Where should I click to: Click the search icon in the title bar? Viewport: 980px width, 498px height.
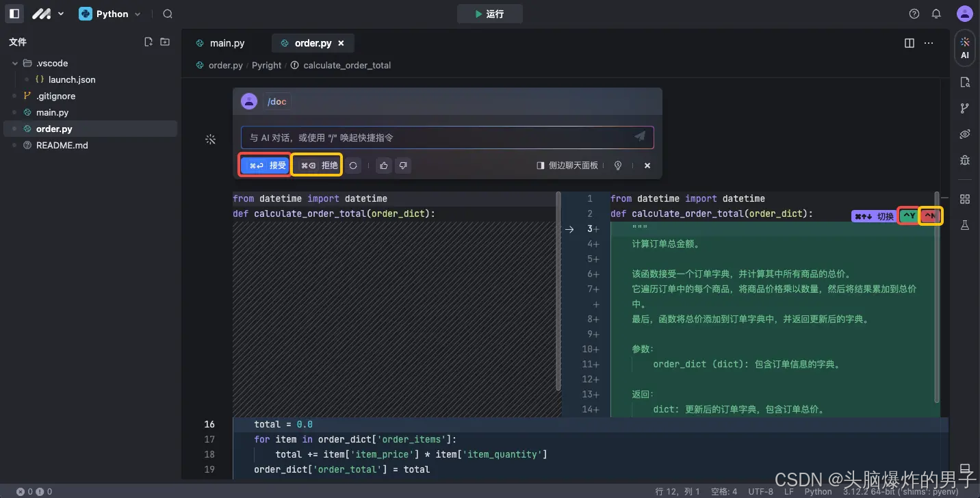tap(167, 14)
